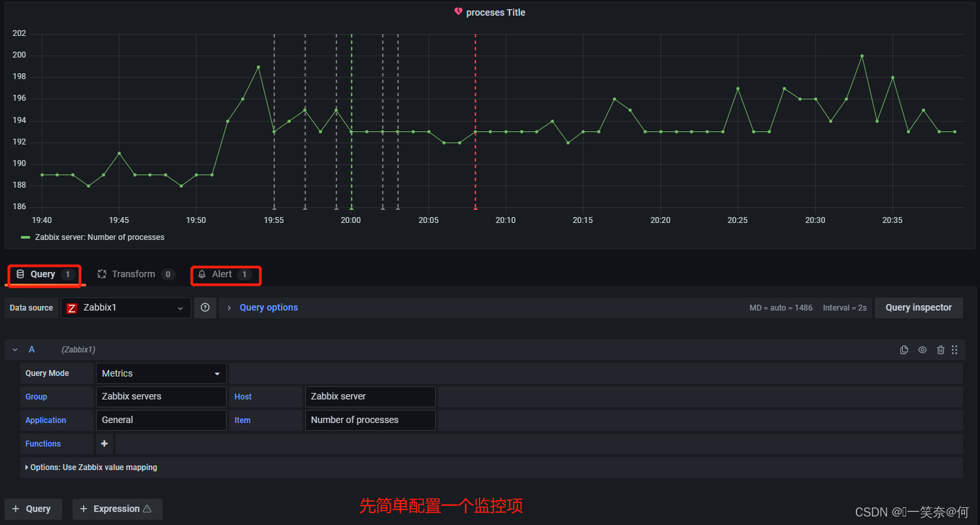Click the proceses Title panel header
Screen dimensions: 980x525
coord(495,12)
